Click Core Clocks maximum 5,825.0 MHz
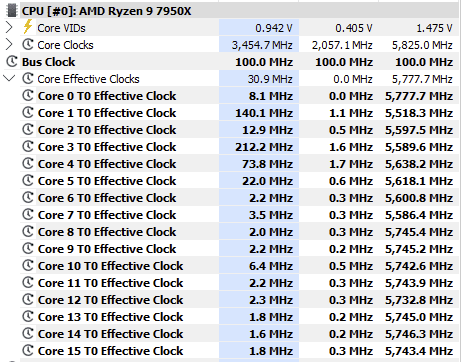Screen dimensions: 461x362 tap(422, 45)
